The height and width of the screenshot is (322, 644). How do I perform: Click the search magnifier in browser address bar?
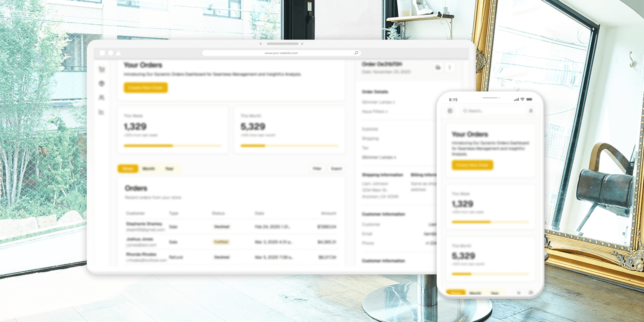[356, 53]
